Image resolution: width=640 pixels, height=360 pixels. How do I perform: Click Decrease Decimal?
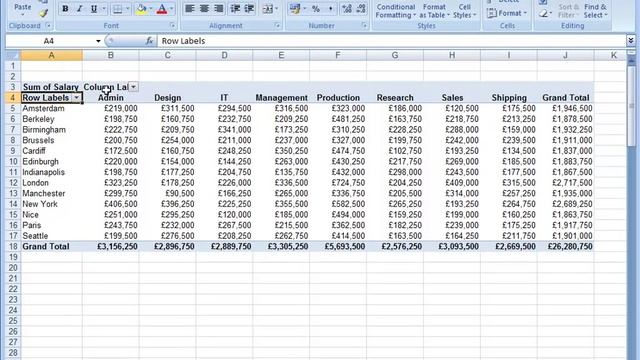click(361, 9)
